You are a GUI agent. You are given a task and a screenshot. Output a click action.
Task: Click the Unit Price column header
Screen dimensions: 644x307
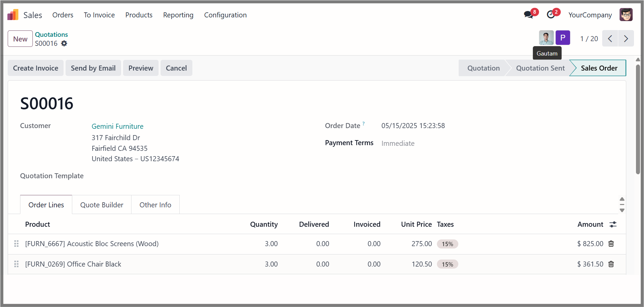(416, 224)
